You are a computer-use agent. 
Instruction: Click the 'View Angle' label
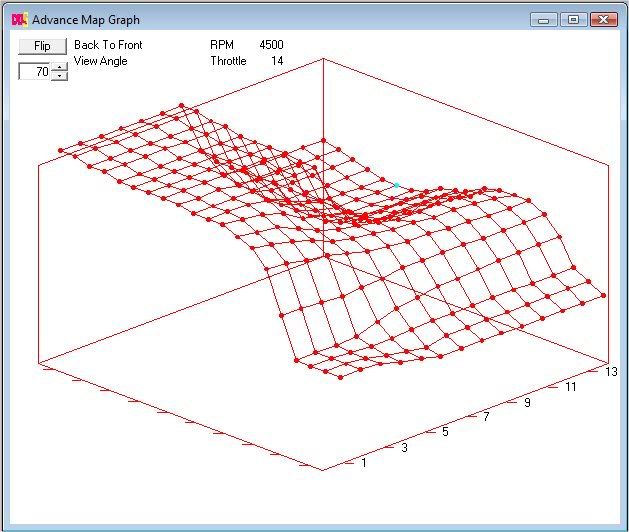pyautogui.click(x=101, y=61)
